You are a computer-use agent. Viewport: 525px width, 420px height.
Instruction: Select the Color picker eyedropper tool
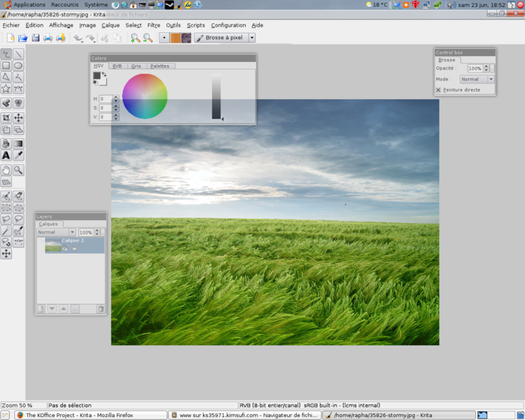pyautogui.click(x=19, y=155)
